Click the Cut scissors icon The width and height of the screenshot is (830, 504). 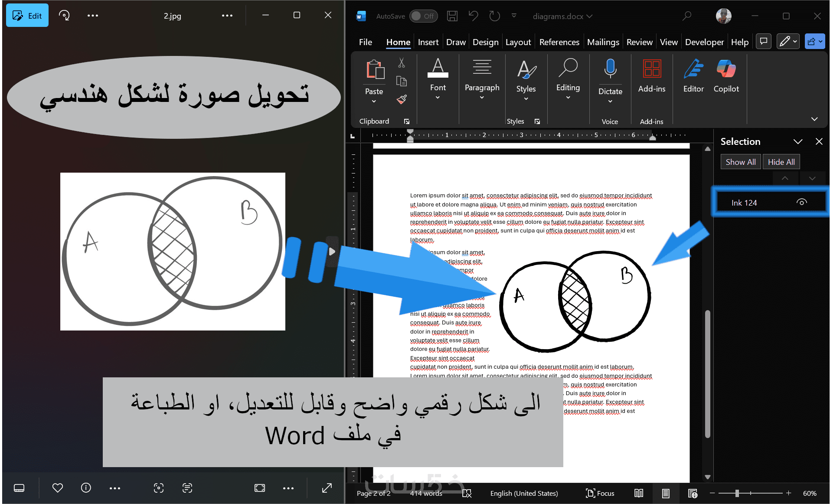(402, 63)
